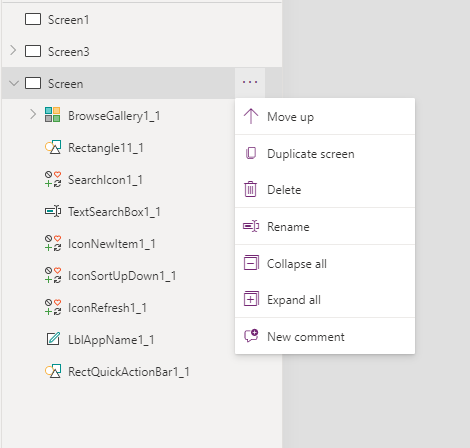
Task: Click the TextSearchBox1_1 text input icon
Action: (53, 211)
